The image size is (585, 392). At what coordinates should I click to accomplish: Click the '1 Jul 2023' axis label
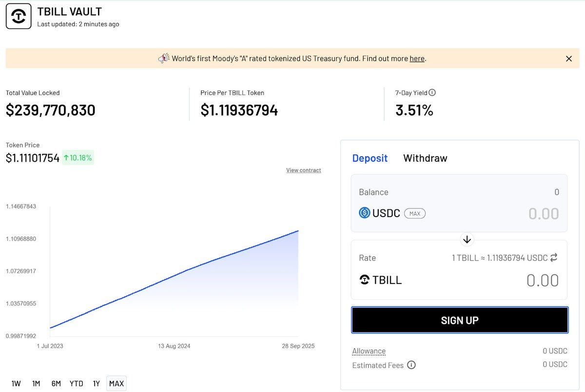50,346
